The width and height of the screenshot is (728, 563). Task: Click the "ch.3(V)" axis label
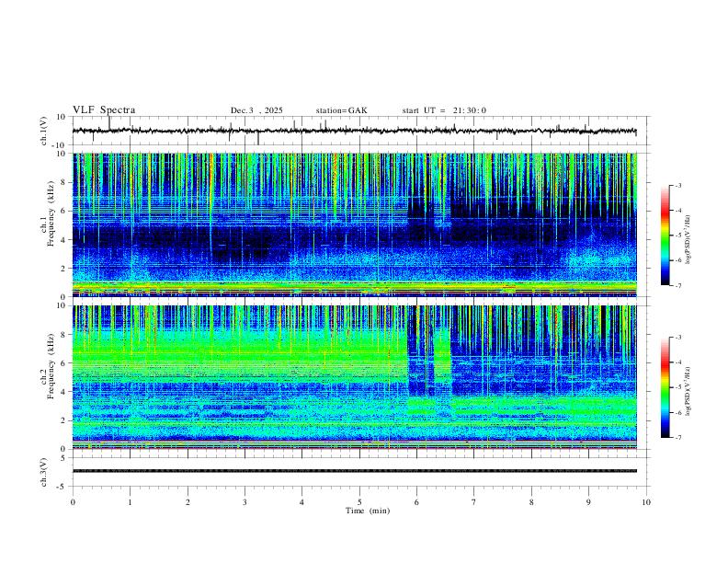(x=44, y=472)
